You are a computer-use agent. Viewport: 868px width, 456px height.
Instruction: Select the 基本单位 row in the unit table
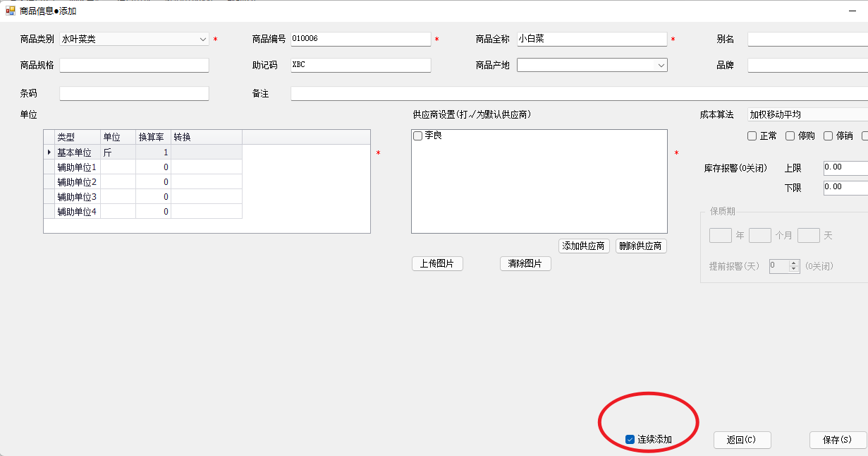142,152
